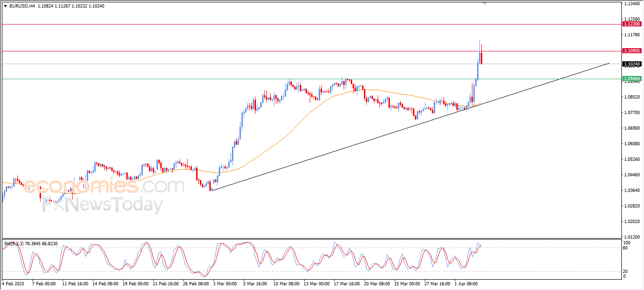Select the green 1.09464 price label
Screen dimensions: 644x290
click(x=632, y=78)
